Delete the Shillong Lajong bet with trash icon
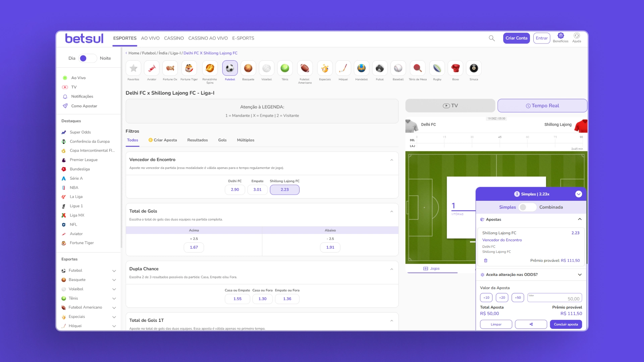The height and width of the screenshot is (362, 644). [x=486, y=260]
